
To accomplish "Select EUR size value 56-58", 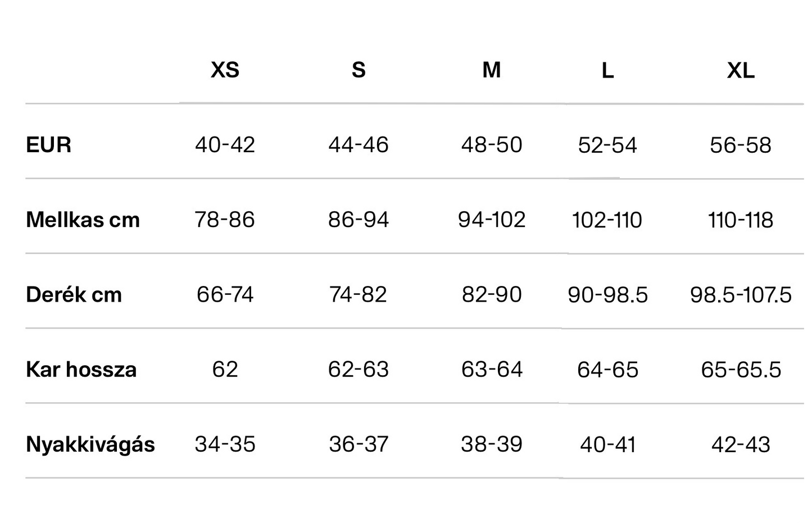I will click(741, 145).
